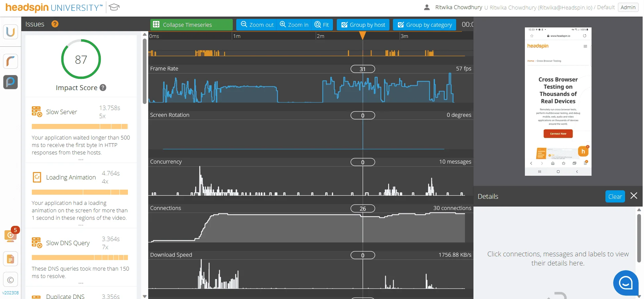Viewport: 644px width, 299px height.
Task: Click the Slow Server issue icon
Action: pyautogui.click(x=37, y=112)
